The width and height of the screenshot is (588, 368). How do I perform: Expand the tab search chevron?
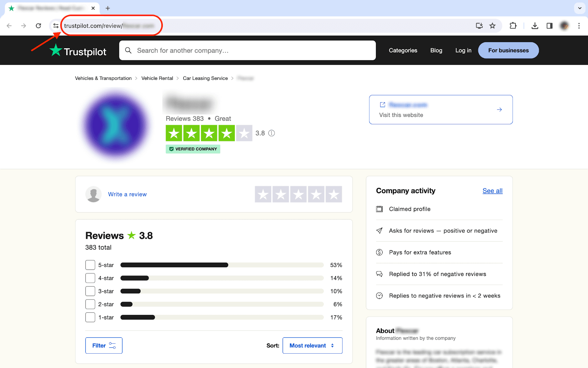pos(580,8)
